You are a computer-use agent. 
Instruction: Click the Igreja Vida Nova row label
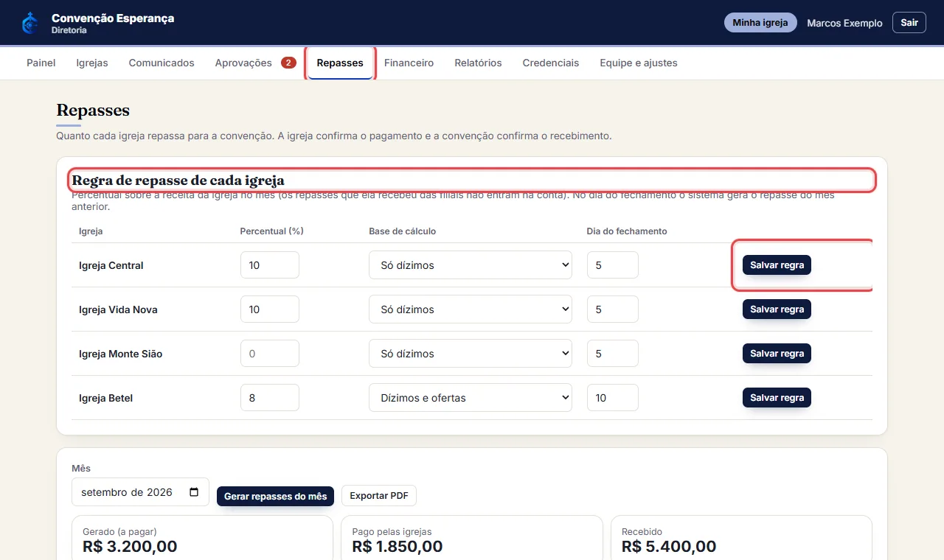click(x=118, y=309)
